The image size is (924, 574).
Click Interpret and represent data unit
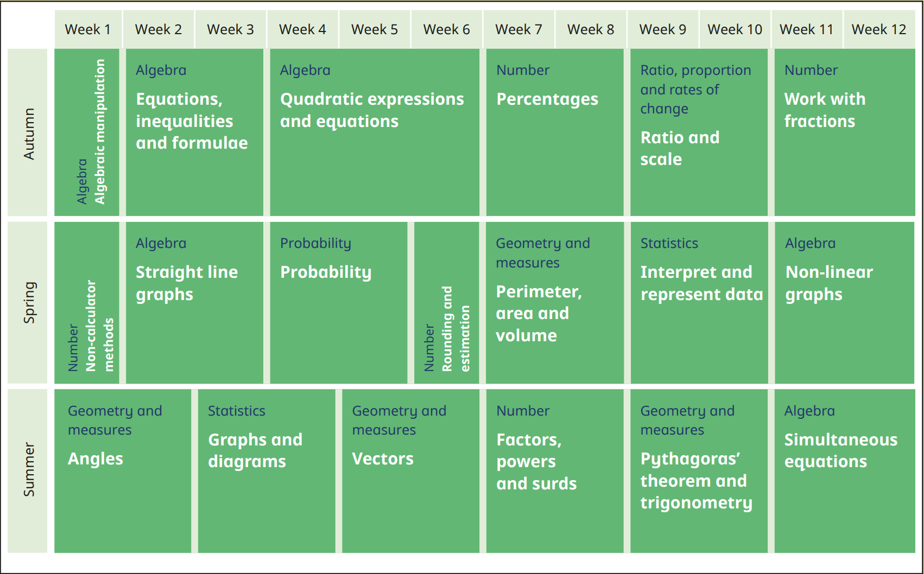[x=701, y=283]
